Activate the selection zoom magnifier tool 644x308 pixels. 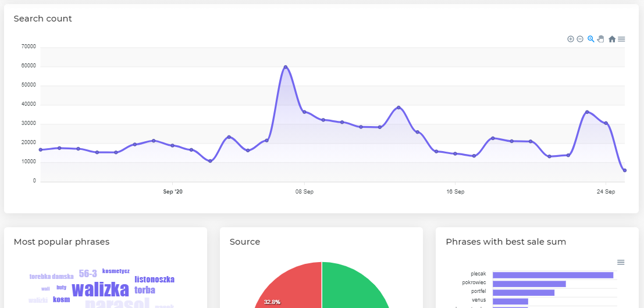591,39
